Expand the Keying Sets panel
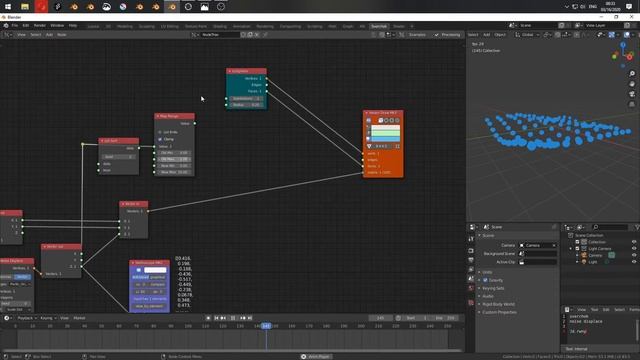 pyautogui.click(x=493, y=288)
